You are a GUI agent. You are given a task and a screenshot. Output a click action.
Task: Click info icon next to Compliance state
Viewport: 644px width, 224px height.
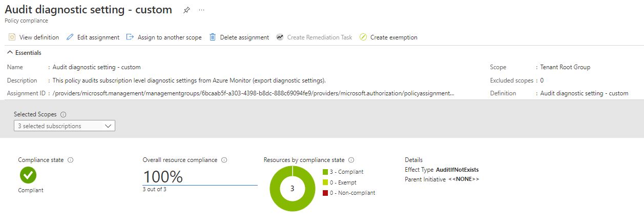[71, 160]
